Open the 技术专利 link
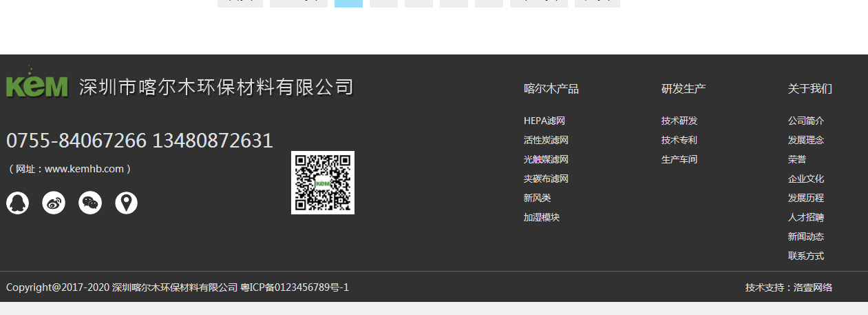Viewport: 868px width, 315px height. click(679, 140)
